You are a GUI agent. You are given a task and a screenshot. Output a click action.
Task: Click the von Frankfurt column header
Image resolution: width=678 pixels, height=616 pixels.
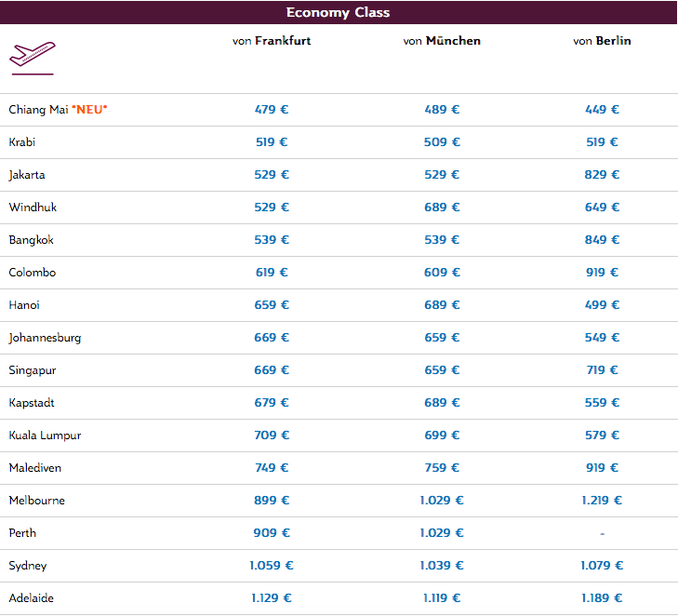click(x=272, y=41)
